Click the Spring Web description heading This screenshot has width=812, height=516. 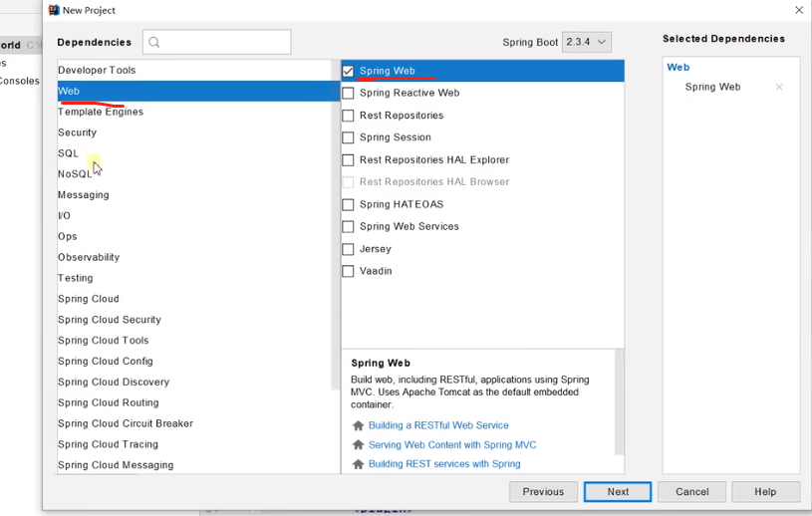pyautogui.click(x=381, y=364)
